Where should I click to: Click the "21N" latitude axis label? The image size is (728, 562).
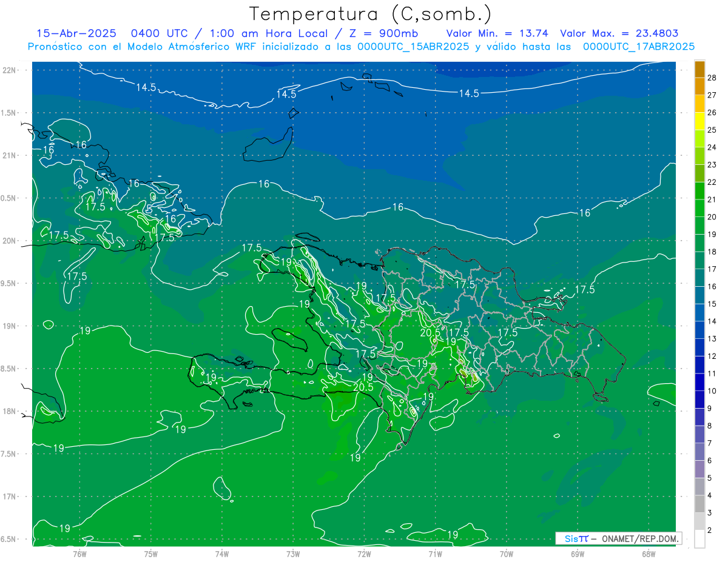click(10, 155)
